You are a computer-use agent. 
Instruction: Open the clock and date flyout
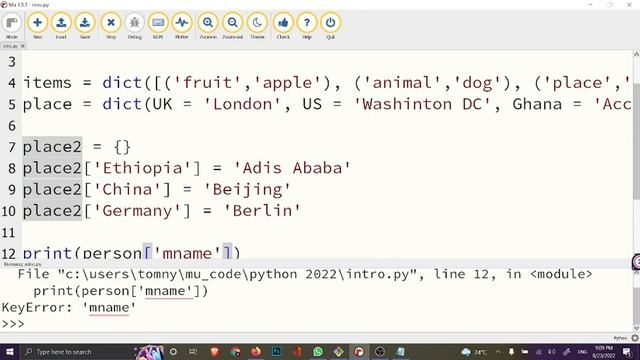604,352
